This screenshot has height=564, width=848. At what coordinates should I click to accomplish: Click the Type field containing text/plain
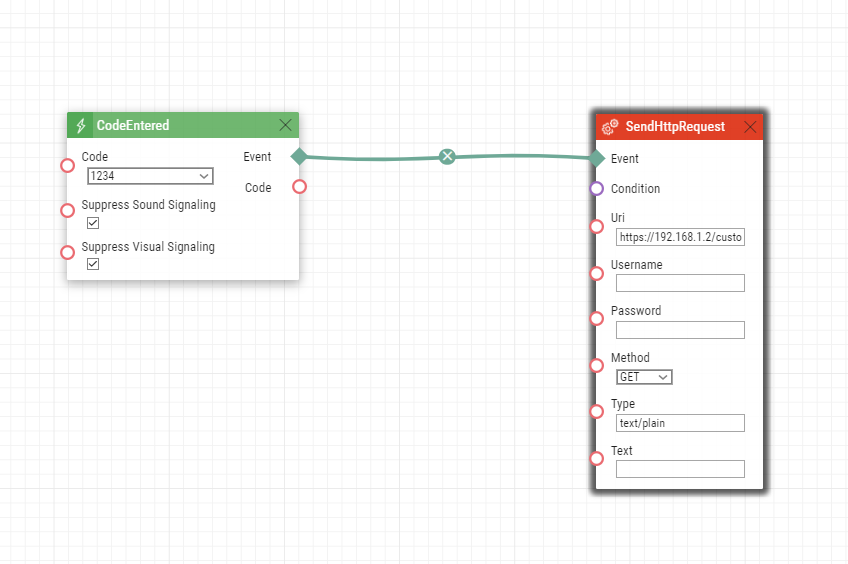click(680, 423)
